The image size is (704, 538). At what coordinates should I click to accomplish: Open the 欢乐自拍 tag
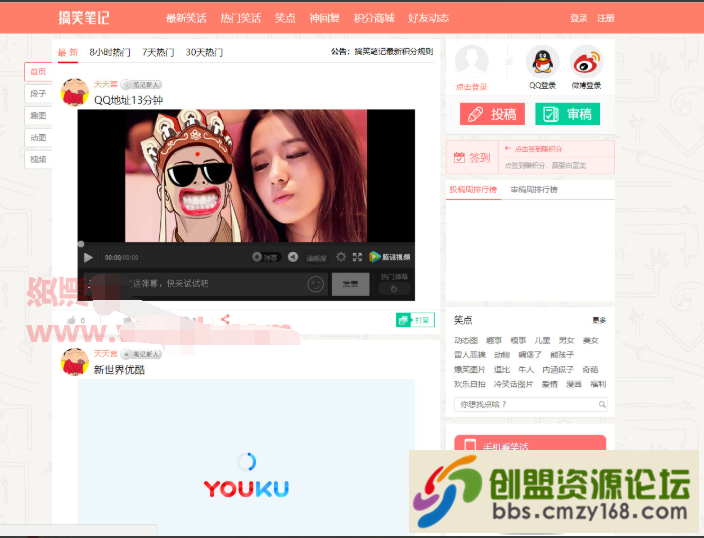pyautogui.click(x=470, y=384)
